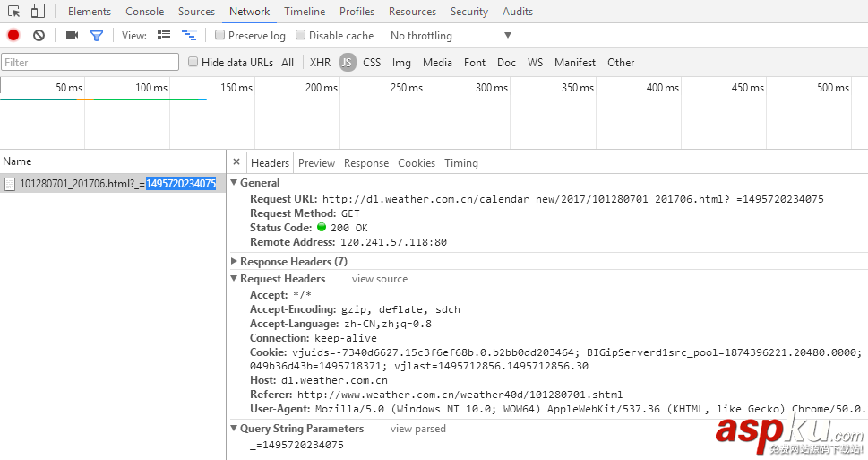
Task: Open the Resources panel
Action: (x=412, y=12)
